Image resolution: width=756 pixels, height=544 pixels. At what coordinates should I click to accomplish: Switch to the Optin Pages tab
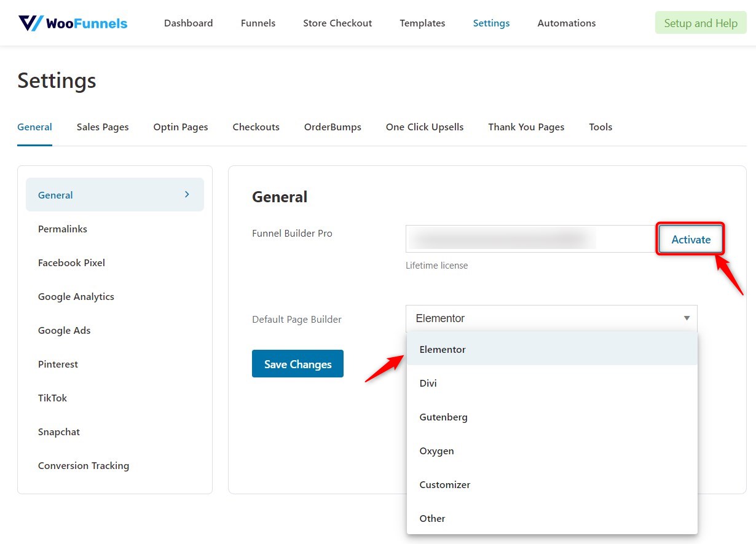click(x=181, y=127)
